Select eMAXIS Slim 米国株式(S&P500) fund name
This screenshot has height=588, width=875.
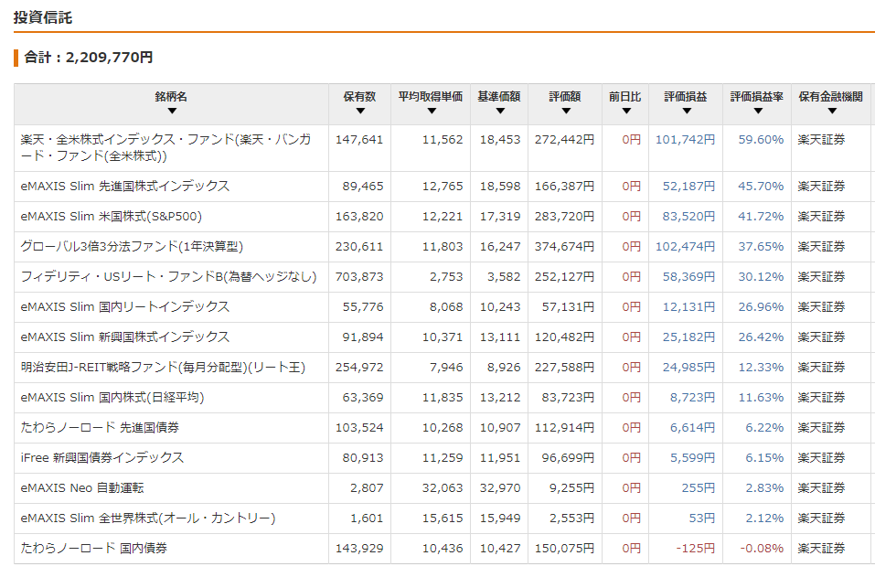111,216
